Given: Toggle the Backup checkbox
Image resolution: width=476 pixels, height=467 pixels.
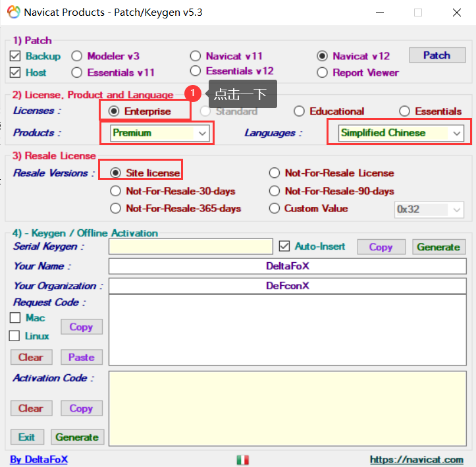Looking at the screenshot, I should [15, 56].
